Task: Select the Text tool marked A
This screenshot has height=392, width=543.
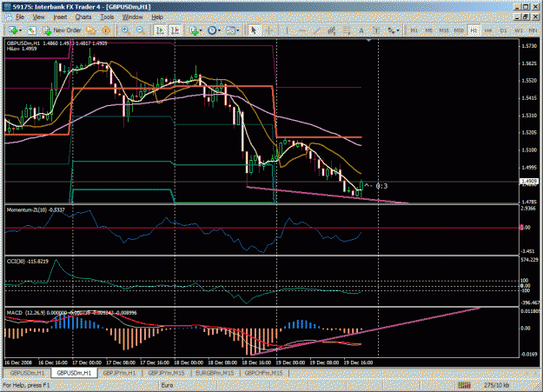Action: tap(361, 30)
